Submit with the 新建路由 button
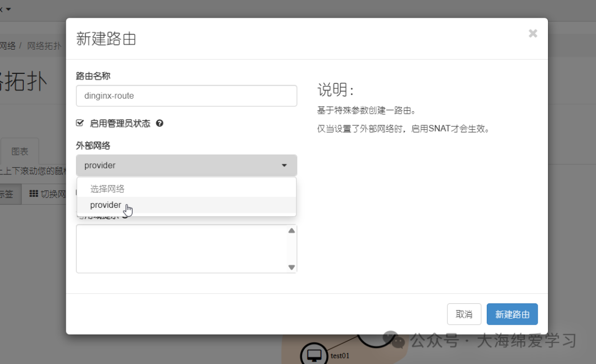Screen dimensions: 596x364 (512, 314)
